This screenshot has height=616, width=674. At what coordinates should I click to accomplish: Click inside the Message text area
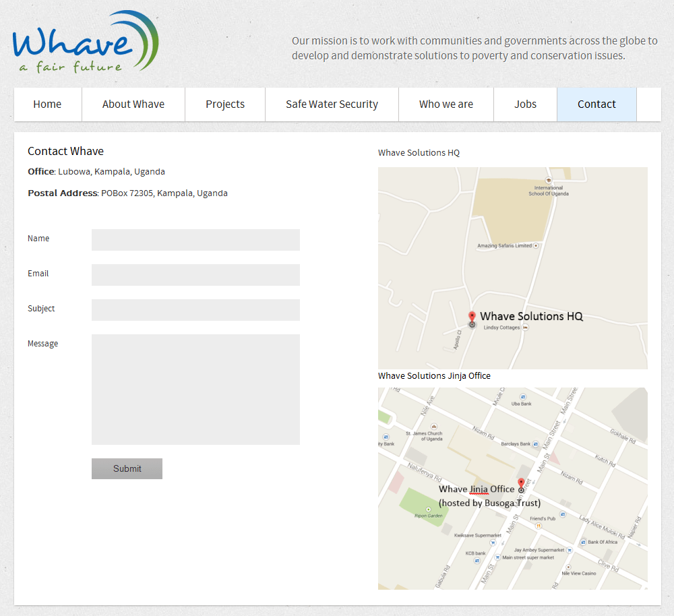coord(195,390)
